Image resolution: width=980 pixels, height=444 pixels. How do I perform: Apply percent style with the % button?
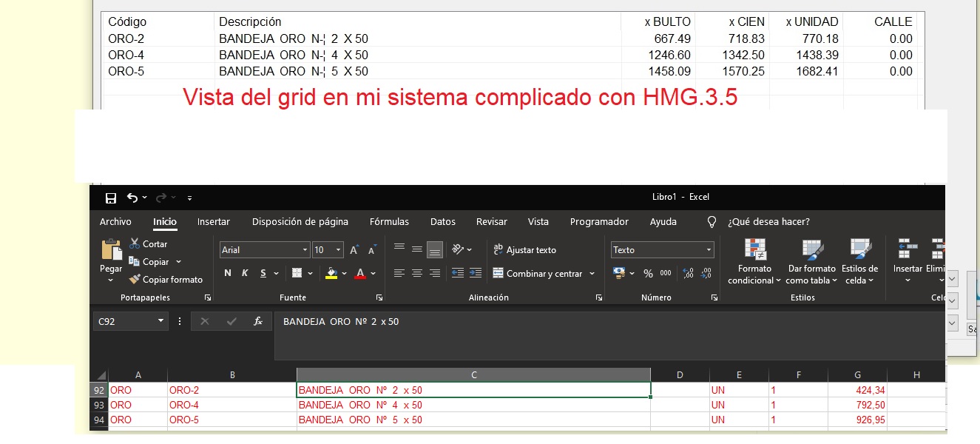648,273
